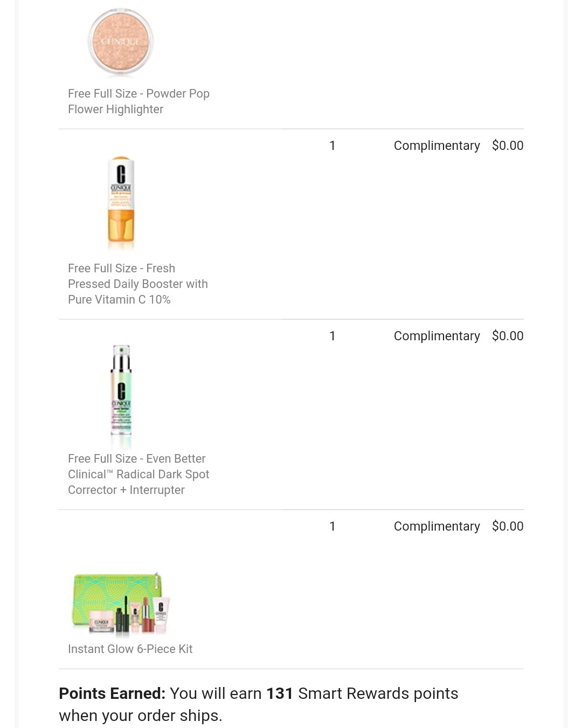
Task: Open the Even Better Clinical serum image
Action: tap(121, 397)
